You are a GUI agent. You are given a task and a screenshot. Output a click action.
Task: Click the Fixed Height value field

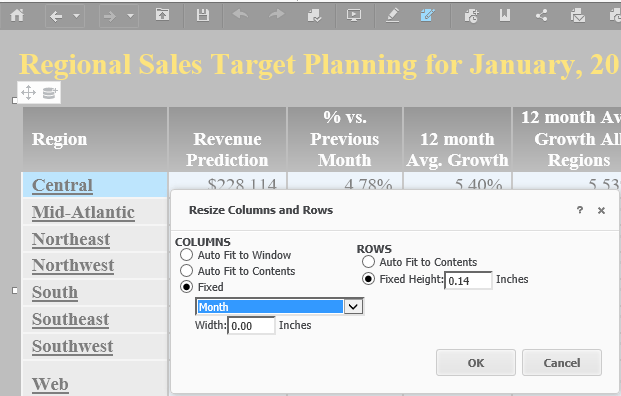coord(469,280)
